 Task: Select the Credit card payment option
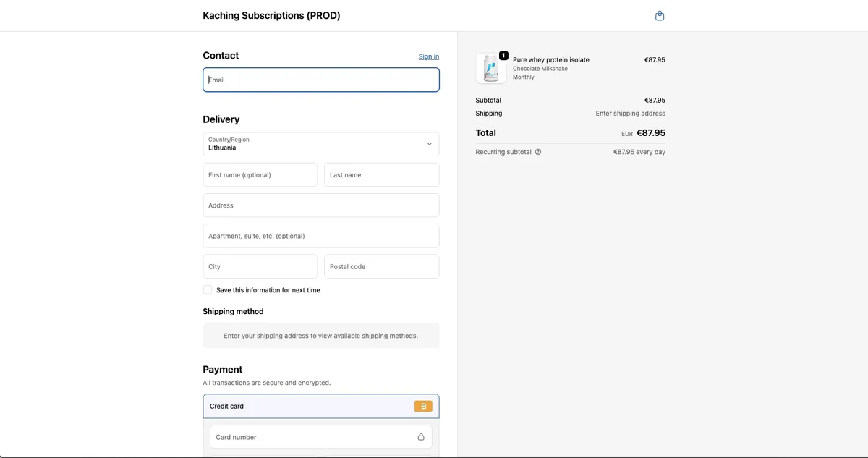(321, 407)
